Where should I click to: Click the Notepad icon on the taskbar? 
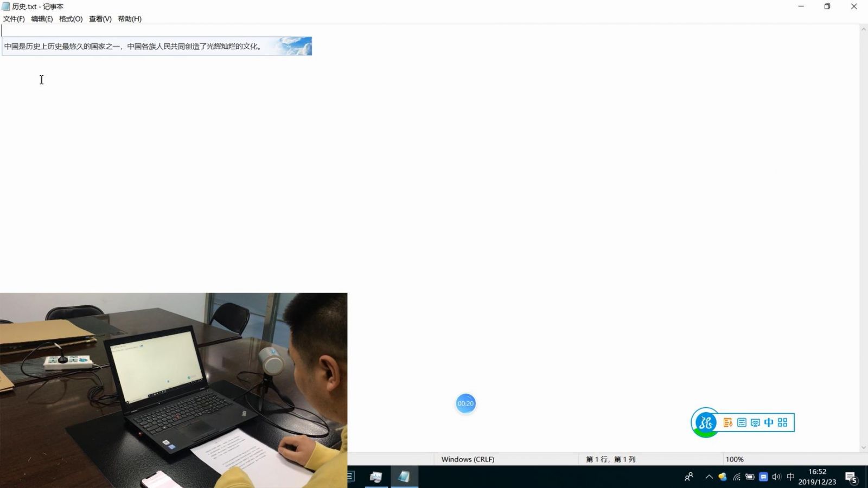[404, 477]
